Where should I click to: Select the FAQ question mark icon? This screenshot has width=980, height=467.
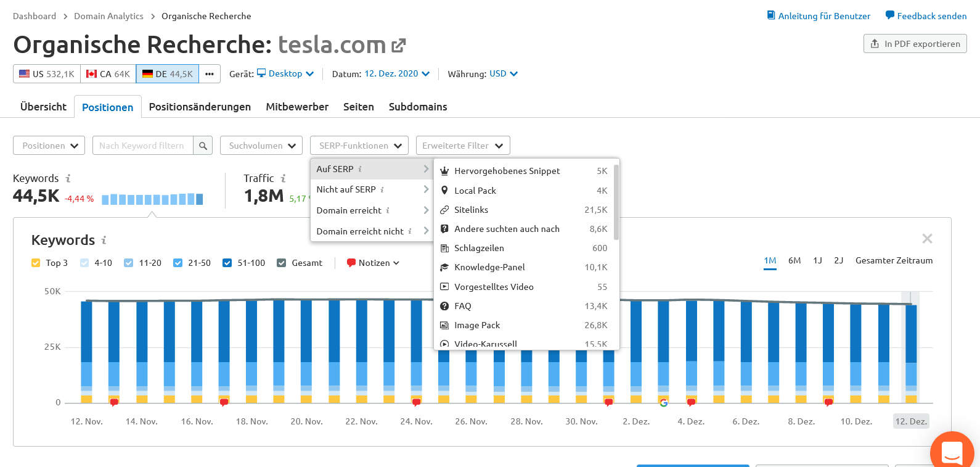click(444, 306)
